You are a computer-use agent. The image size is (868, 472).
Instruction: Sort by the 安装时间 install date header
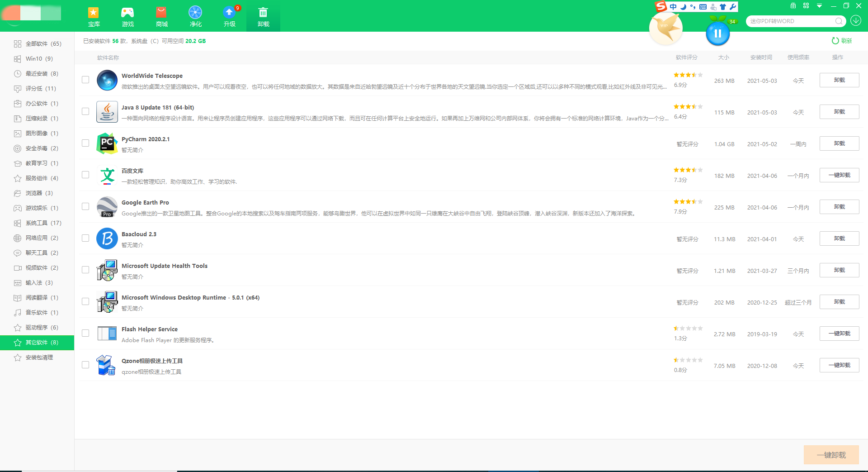pyautogui.click(x=761, y=57)
